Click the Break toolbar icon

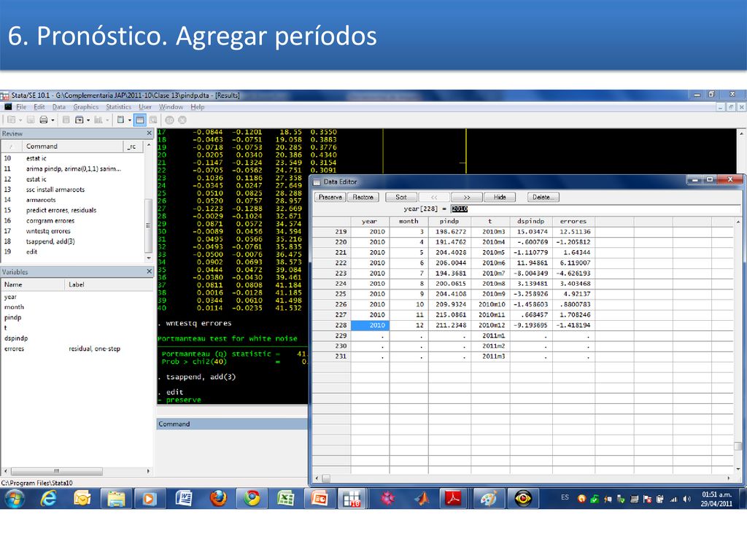click(x=182, y=120)
